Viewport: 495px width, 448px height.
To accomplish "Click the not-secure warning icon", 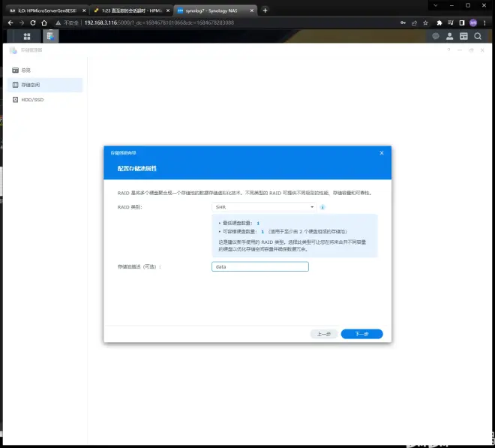I will pos(58,23).
